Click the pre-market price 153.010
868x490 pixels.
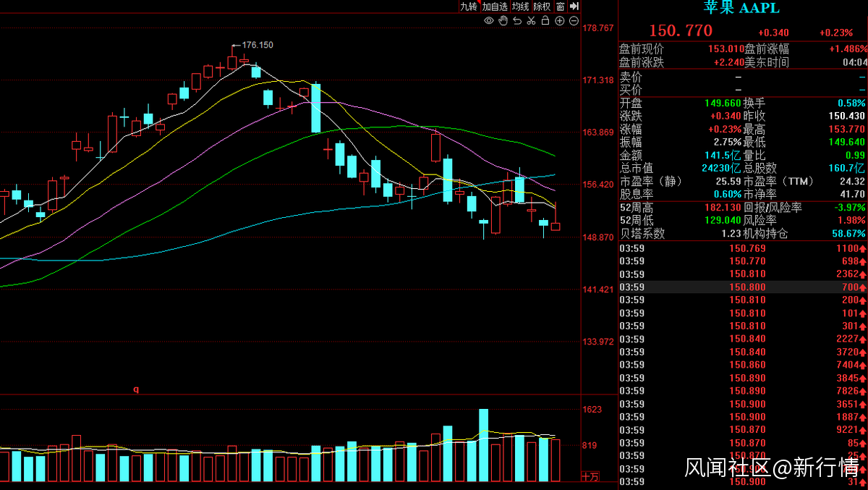[726, 49]
